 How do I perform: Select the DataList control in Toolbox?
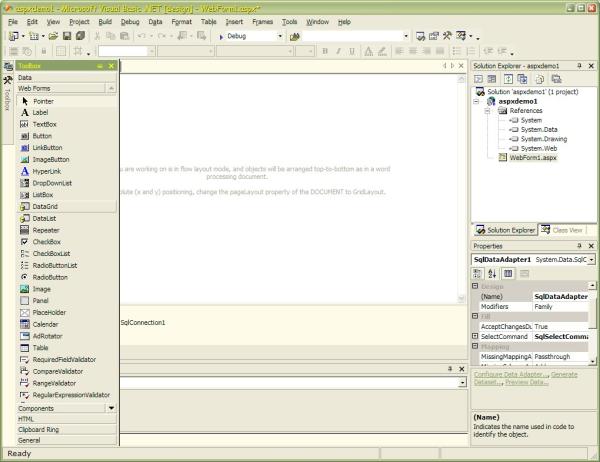[x=67, y=219]
